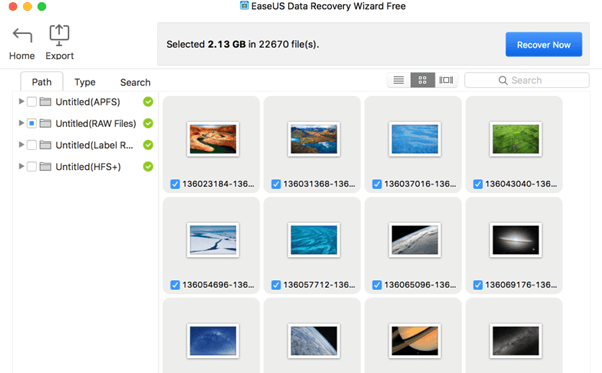Expand the Untitled(HFS+) tree node
Viewport: 602px width, 373px height.
22,166
